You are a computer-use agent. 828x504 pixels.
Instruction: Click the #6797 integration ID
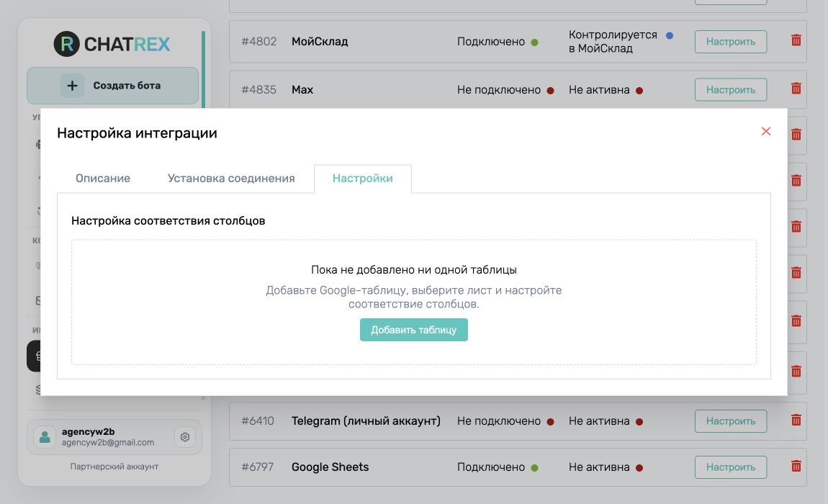(257, 467)
